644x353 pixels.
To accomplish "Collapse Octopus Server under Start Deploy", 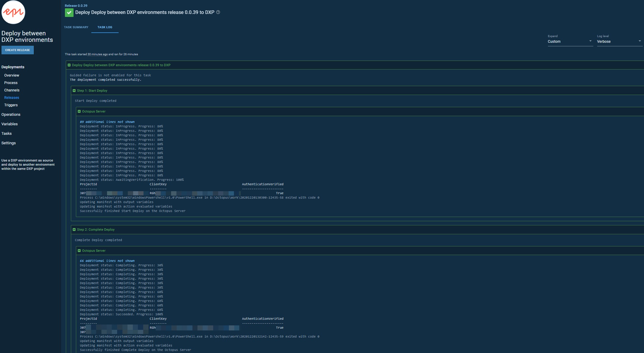I will coord(79,111).
